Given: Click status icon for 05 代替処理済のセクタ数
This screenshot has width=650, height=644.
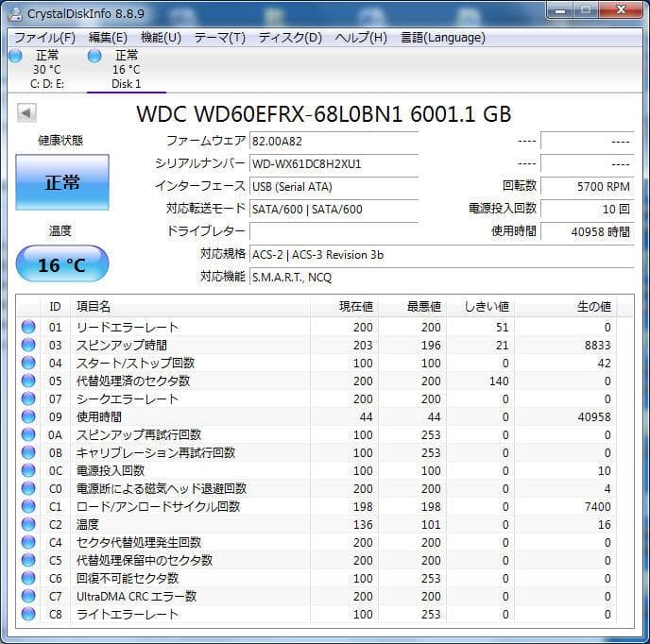Looking at the screenshot, I should (x=28, y=381).
